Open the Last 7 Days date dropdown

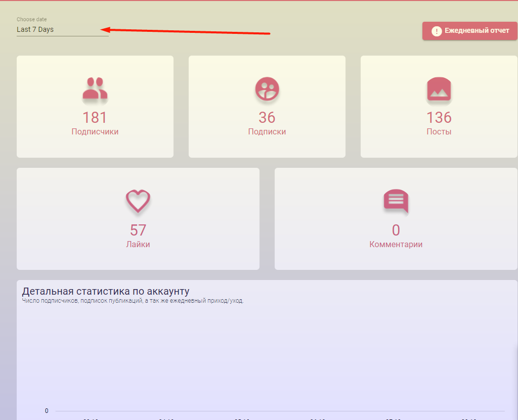coord(62,30)
